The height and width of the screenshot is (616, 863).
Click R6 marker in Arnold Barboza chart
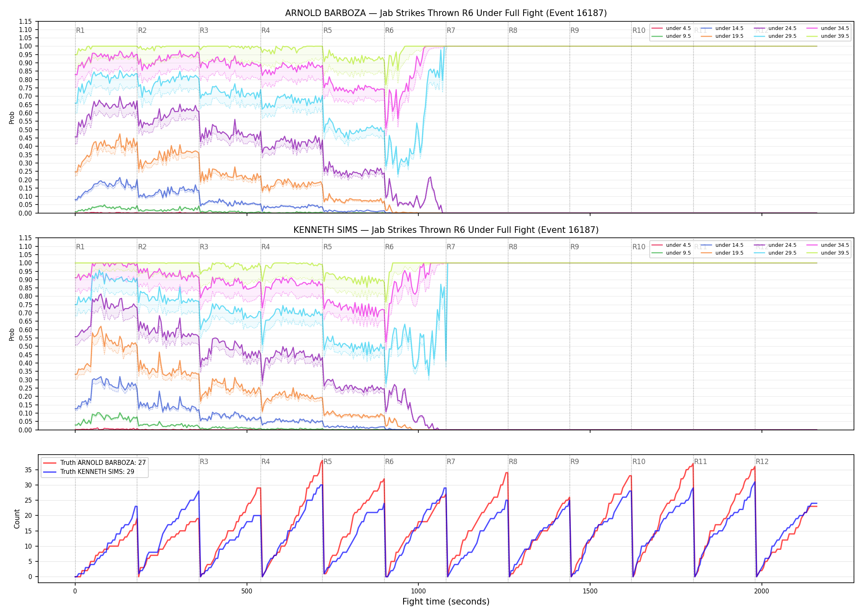[389, 30]
